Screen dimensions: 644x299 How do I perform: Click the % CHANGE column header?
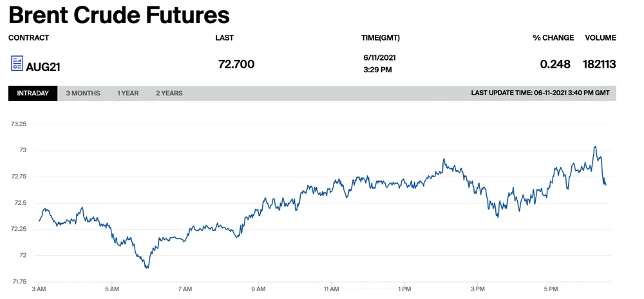coord(553,38)
